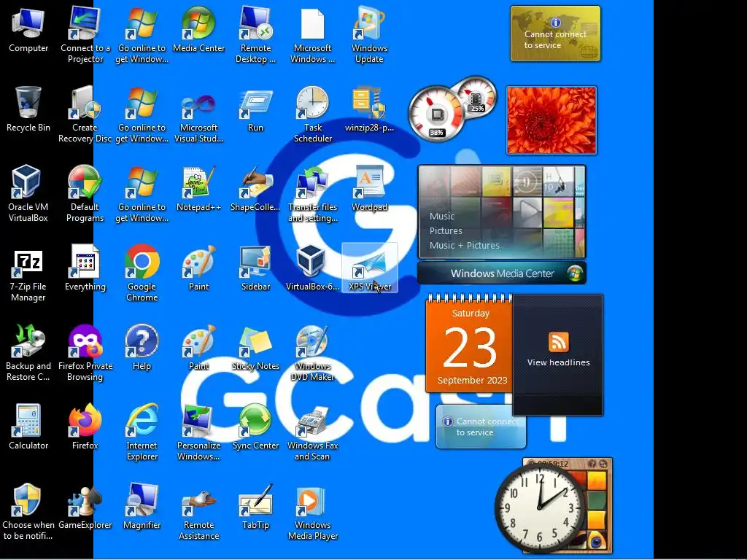Image resolution: width=747 pixels, height=560 pixels.
Task: Launch Transfer files and settings shortcut
Action: (312, 194)
